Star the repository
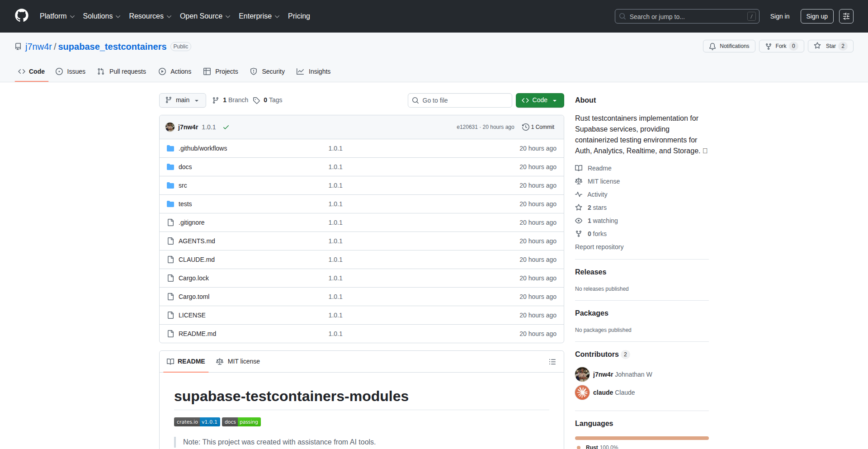 click(830, 46)
